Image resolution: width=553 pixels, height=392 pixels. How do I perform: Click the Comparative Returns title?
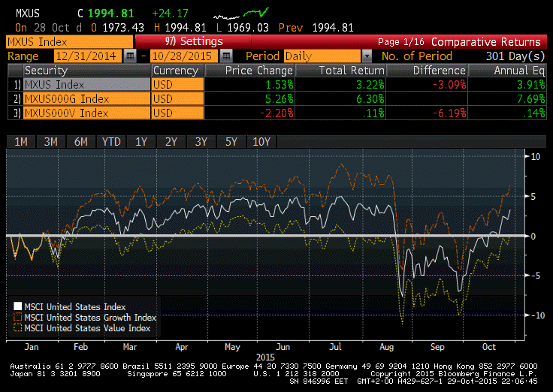(x=486, y=42)
